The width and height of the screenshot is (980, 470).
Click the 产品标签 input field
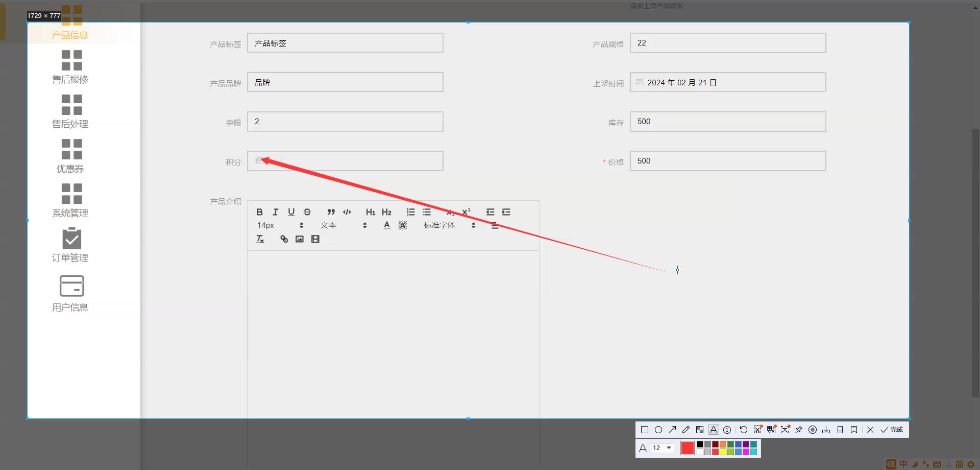[x=345, y=43]
